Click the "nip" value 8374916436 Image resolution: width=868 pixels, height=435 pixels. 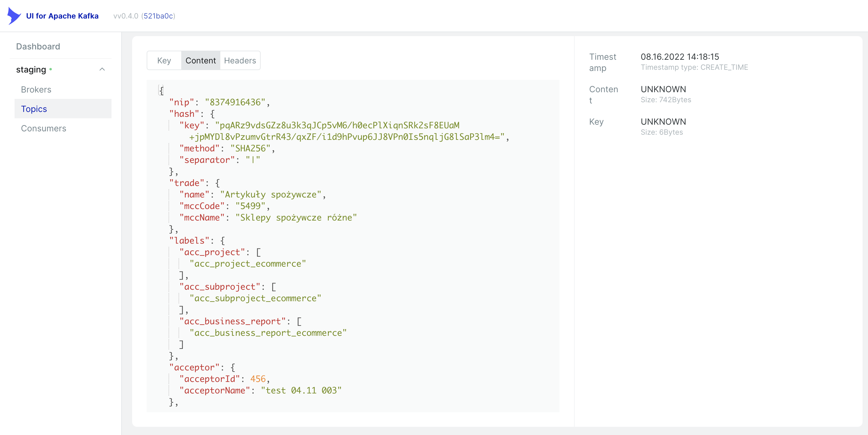coord(235,102)
